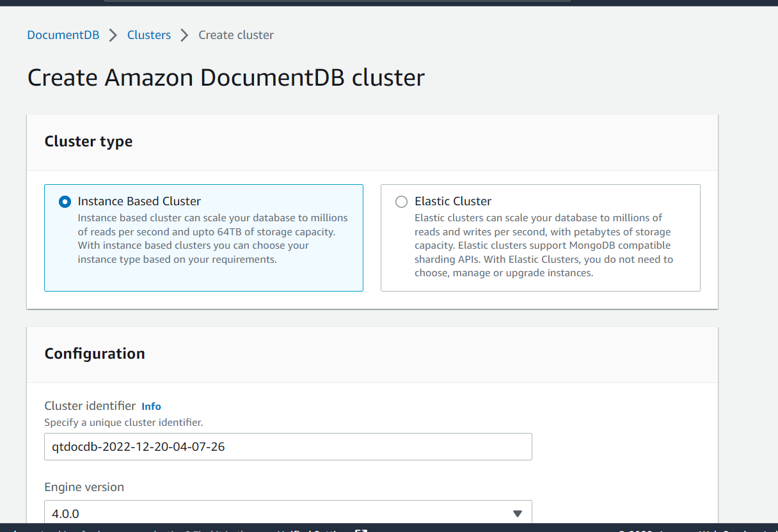The height and width of the screenshot is (532, 778).
Task: Go to the Clusters breadcrumb link
Action: (x=149, y=35)
